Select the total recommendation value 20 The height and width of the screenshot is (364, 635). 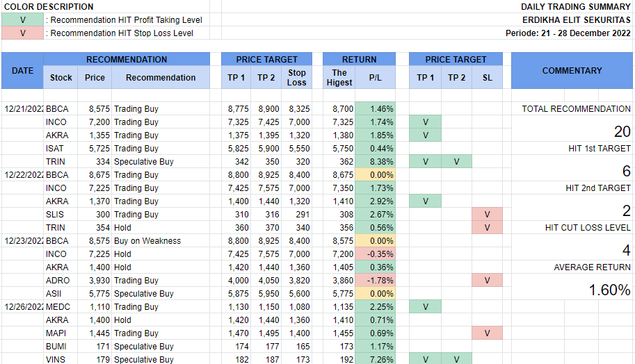coord(622,132)
